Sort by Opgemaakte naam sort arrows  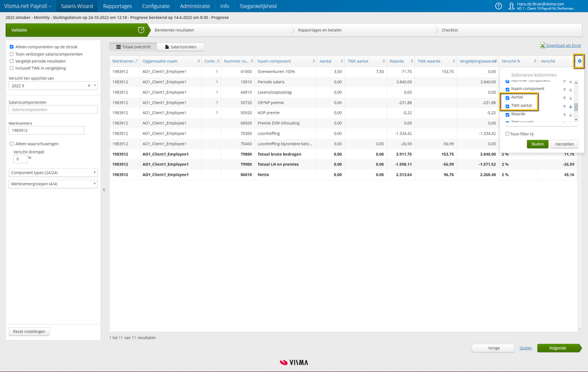[x=199, y=61]
